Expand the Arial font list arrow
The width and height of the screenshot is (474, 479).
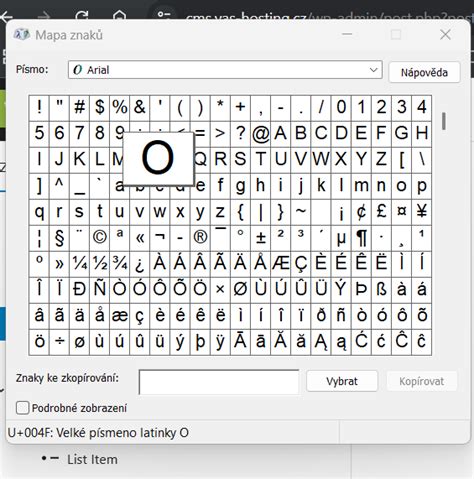(x=373, y=70)
